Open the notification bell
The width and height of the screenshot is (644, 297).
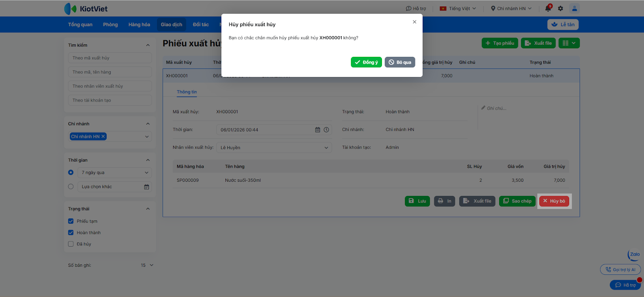[548, 8]
